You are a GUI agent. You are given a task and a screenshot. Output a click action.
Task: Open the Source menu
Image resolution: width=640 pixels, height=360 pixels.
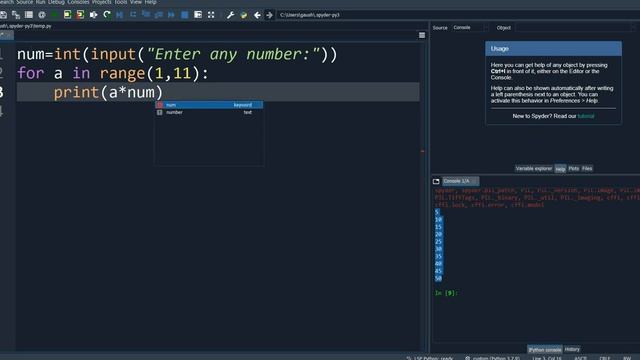click(24, 2)
